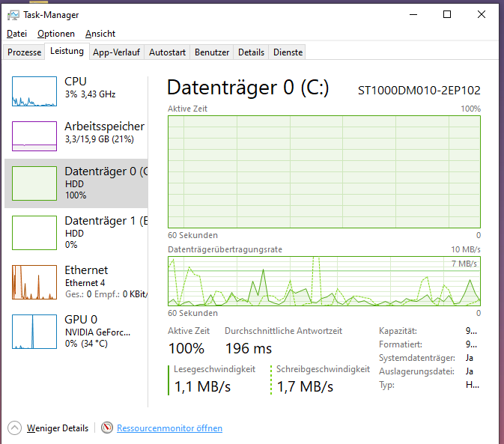Viewport: 504px width, 444px height.
Task: Switch to the Prozesse tab
Action: 24,52
